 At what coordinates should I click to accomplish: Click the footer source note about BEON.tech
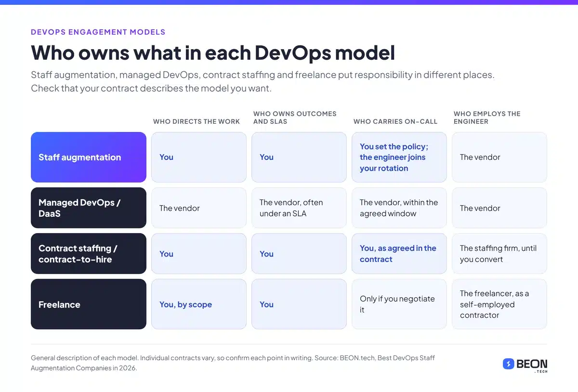pos(233,363)
